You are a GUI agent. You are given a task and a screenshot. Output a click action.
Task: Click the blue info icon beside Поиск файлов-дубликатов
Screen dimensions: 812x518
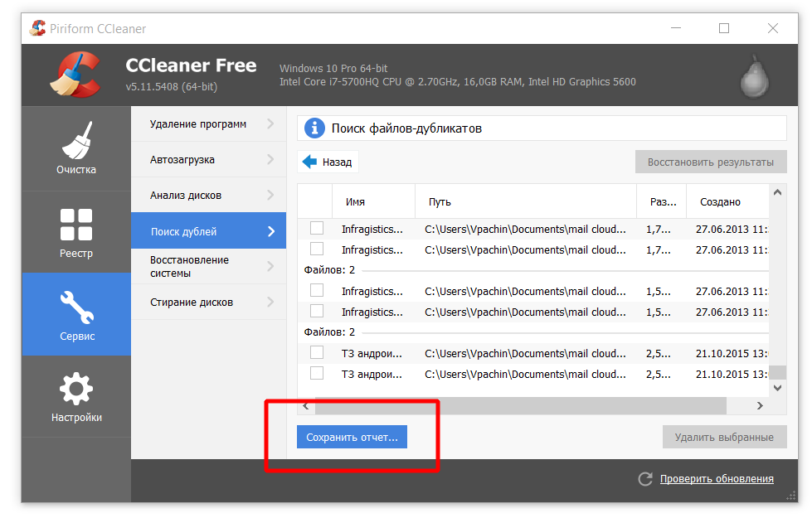(314, 128)
